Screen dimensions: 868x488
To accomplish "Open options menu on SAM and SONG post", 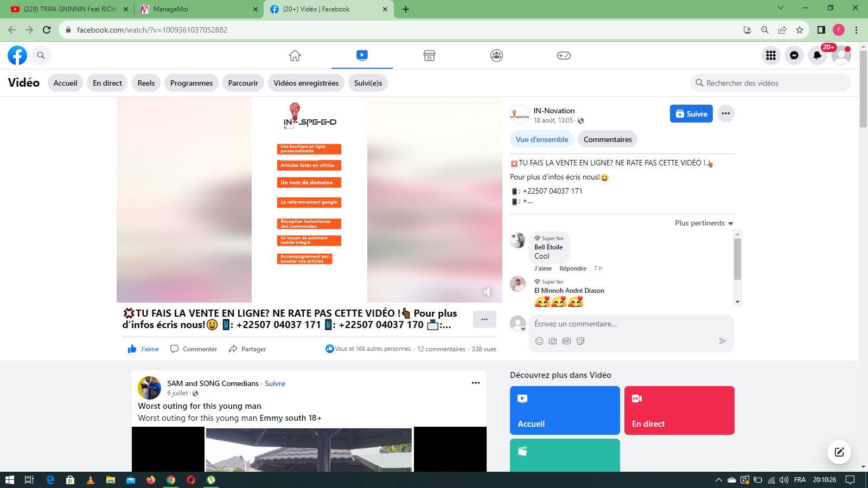I will click(x=476, y=383).
